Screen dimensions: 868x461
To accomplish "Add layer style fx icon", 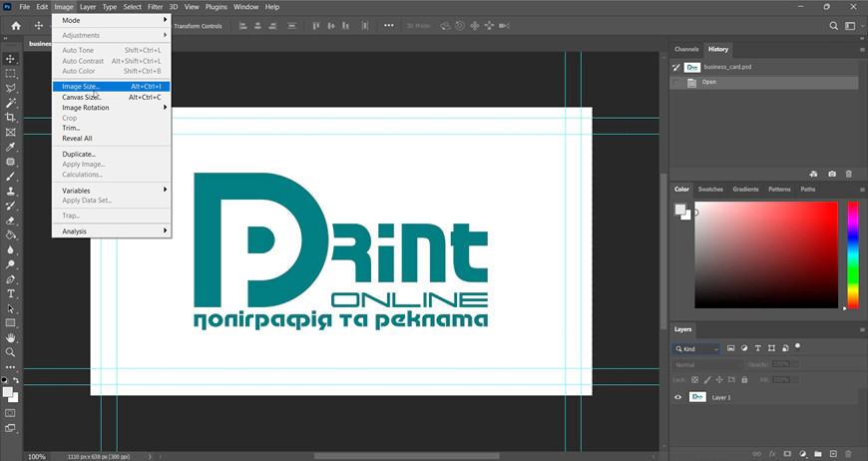I will coord(772,454).
